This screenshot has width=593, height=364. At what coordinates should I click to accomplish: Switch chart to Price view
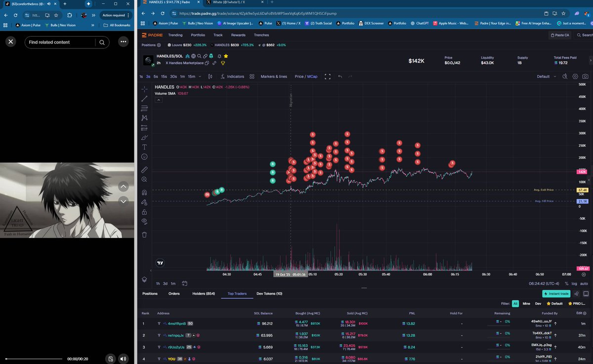(x=299, y=77)
